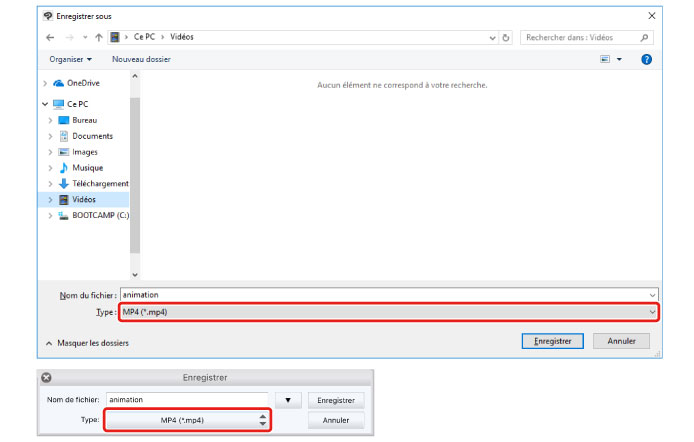694x442 pixels.
Task: Expand the OneDrive tree node
Action: [45, 83]
